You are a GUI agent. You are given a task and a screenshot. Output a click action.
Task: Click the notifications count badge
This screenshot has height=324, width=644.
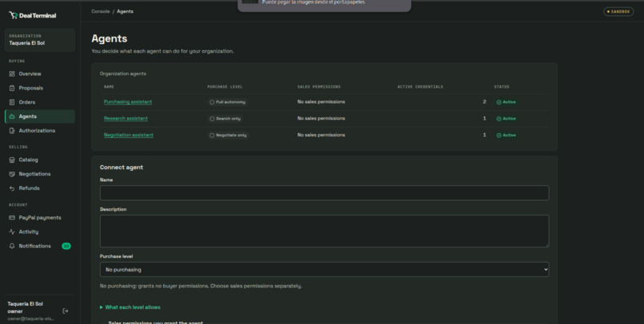66,246
